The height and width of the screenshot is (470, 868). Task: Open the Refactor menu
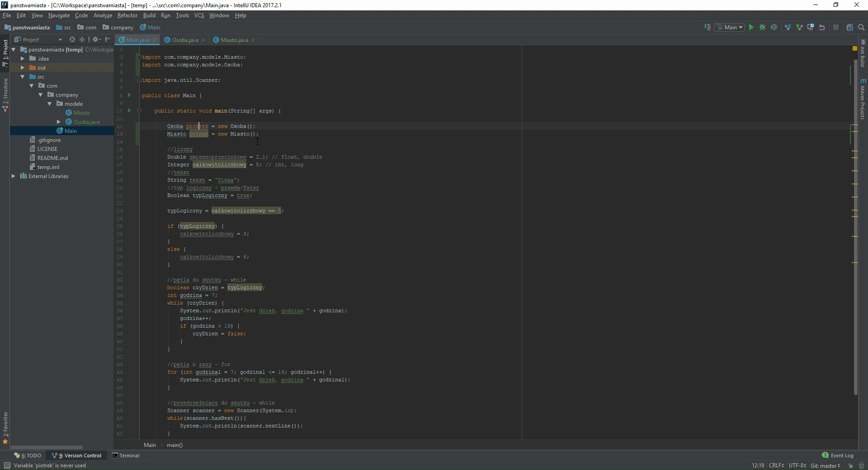127,15
